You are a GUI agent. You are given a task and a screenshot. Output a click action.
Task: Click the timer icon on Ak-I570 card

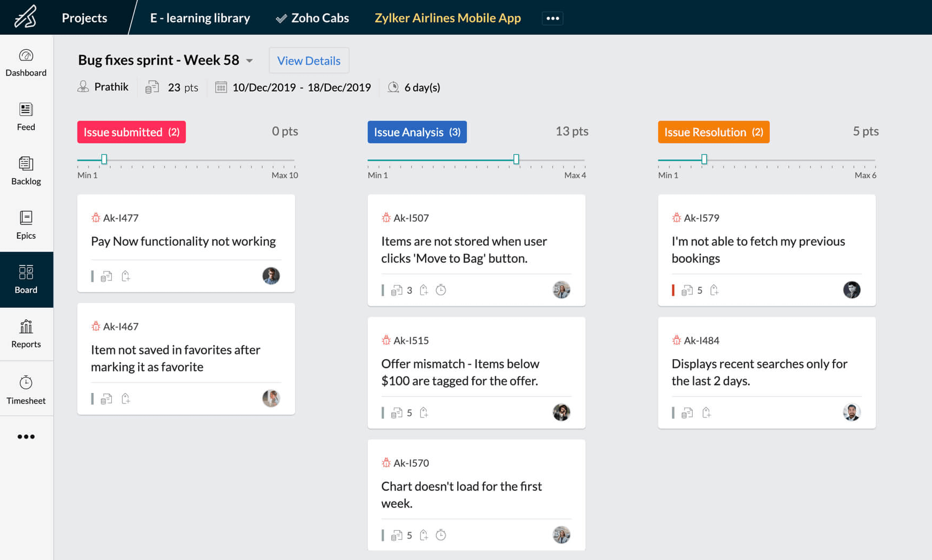tap(441, 535)
